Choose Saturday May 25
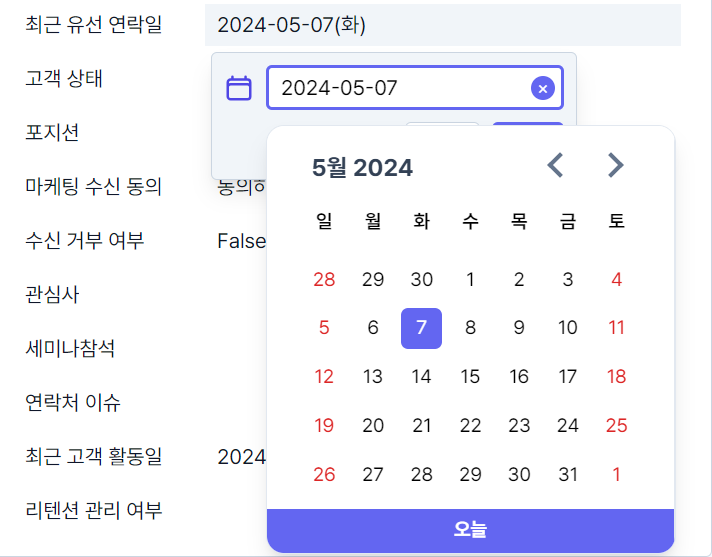Screen dimensions: 712x557 [x=616, y=426]
